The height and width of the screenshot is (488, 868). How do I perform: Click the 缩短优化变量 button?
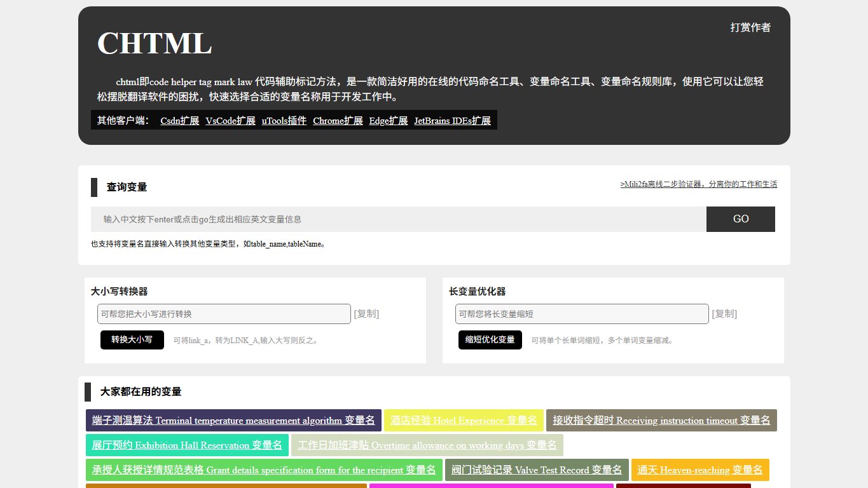[x=490, y=340]
